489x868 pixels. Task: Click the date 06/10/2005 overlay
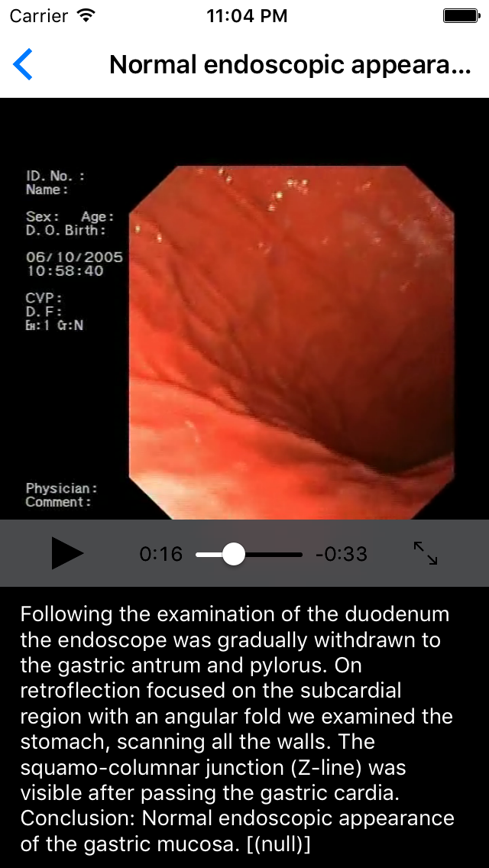(x=74, y=257)
